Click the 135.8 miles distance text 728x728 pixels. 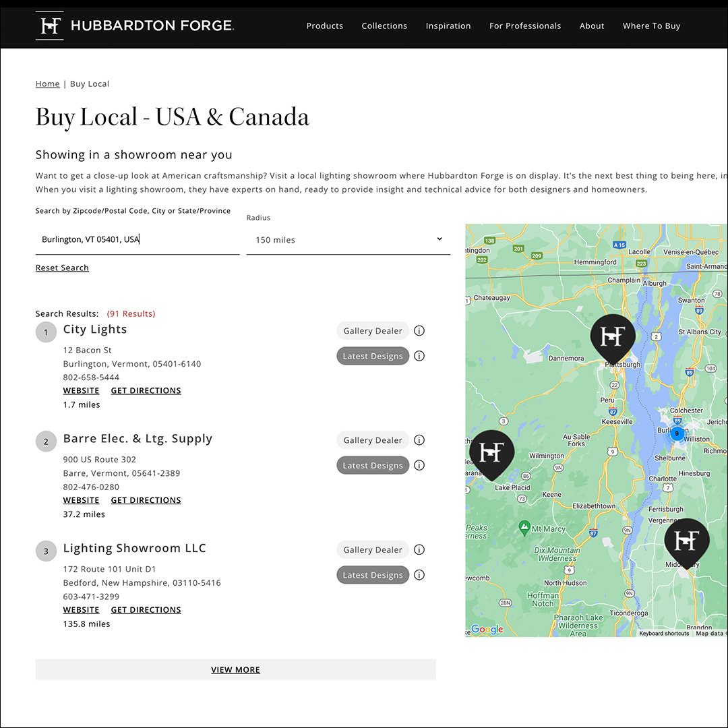pos(86,624)
